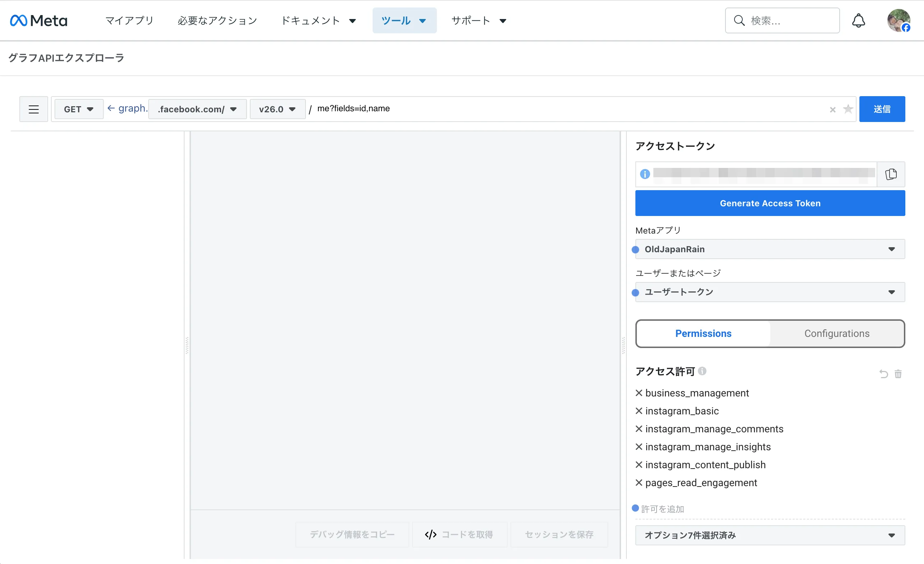Switch to the Permissions tab
The height and width of the screenshot is (564, 924).
703,334
